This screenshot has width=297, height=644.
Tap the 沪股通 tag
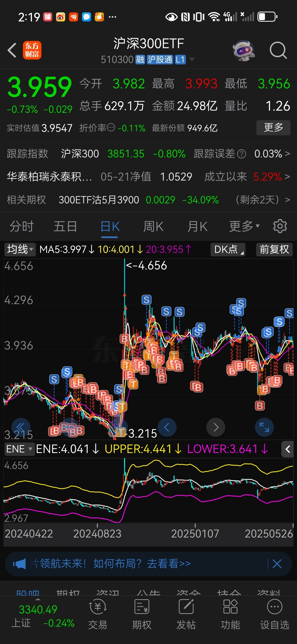pyautogui.click(x=160, y=59)
